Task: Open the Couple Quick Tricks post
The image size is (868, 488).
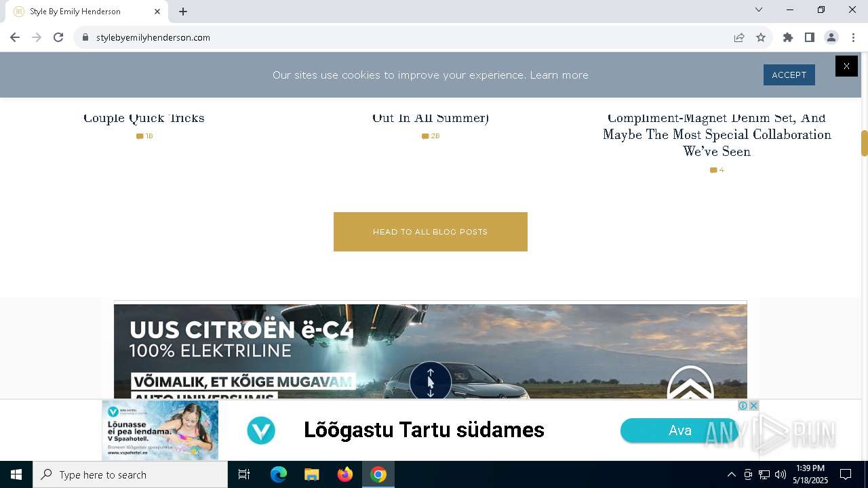Action: tap(144, 118)
